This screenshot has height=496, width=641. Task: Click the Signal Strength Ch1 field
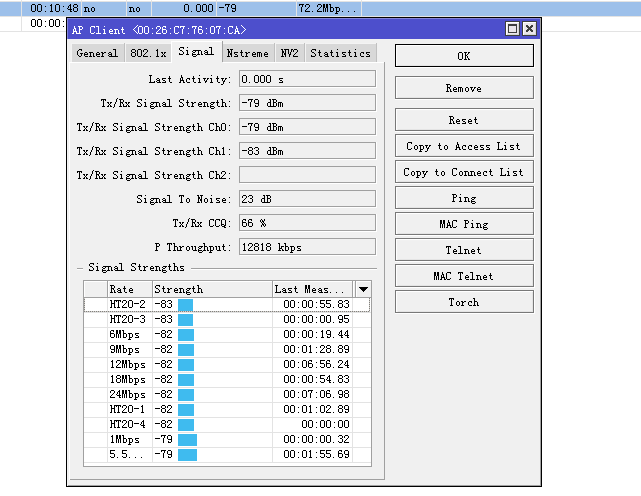(x=307, y=151)
